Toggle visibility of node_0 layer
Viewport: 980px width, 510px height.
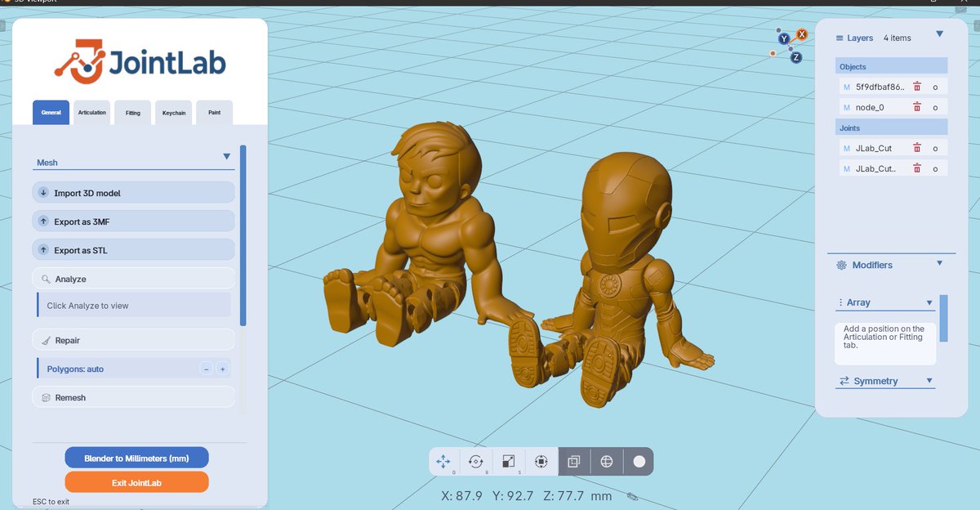(935, 108)
